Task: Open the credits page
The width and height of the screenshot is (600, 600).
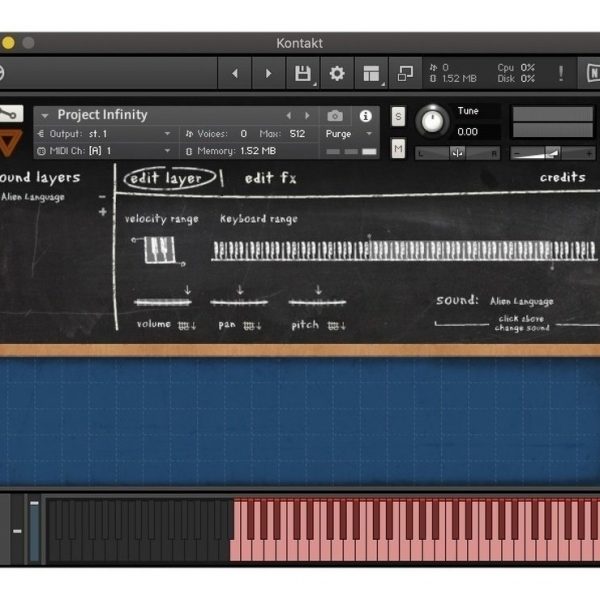Action: (x=562, y=177)
